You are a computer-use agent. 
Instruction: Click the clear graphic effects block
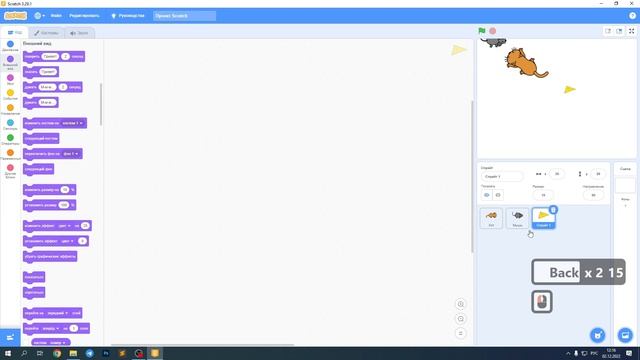[x=50, y=256]
